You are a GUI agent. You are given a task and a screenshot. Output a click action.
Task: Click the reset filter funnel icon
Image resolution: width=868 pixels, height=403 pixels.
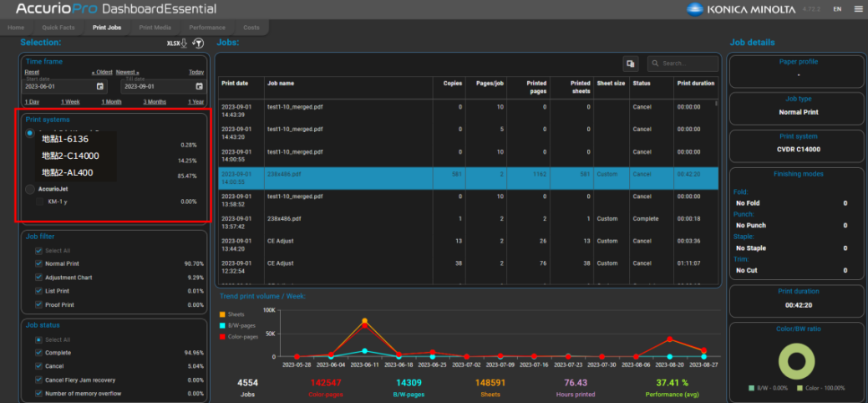point(198,43)
